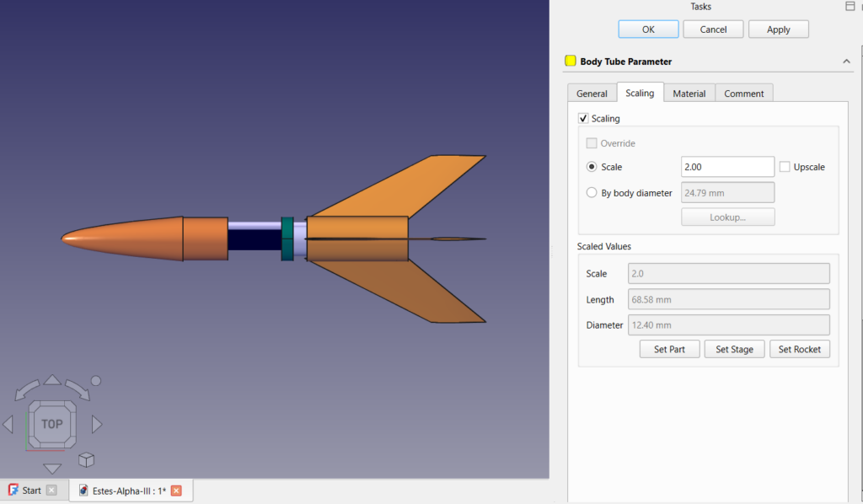The height and width of the screenshot is (504, 863).
Task: Click the Scale value input field
Action: [726, 167]
